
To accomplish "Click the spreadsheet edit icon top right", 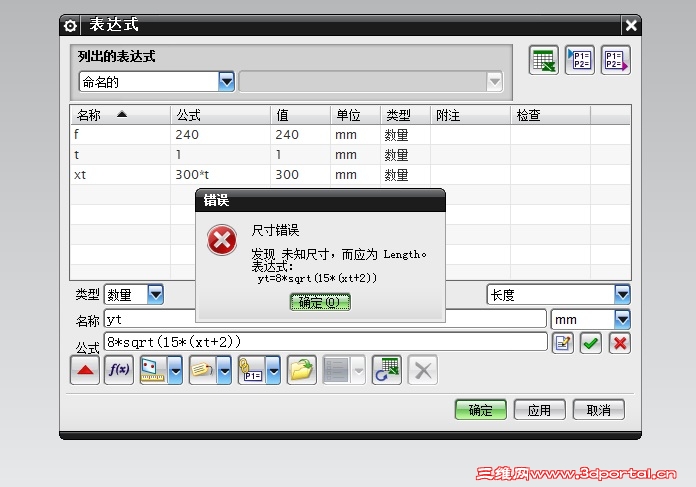I will click(x=544, y=60).
